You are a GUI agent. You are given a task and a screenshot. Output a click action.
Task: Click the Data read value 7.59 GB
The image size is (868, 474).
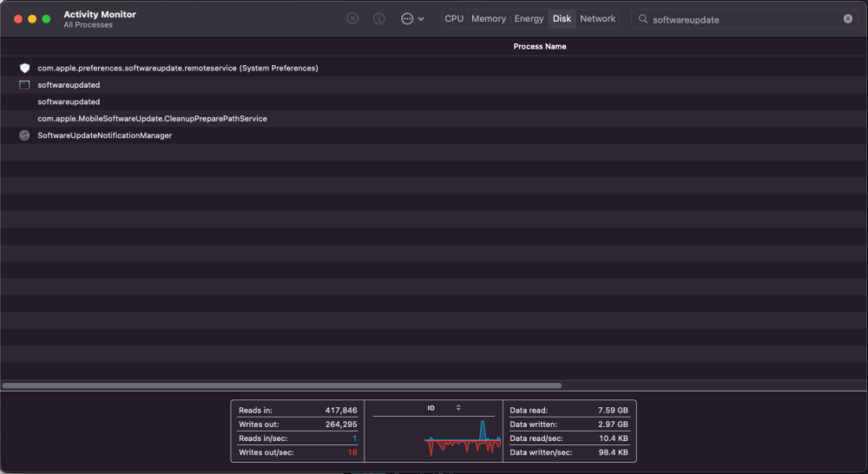pos(613,411)
